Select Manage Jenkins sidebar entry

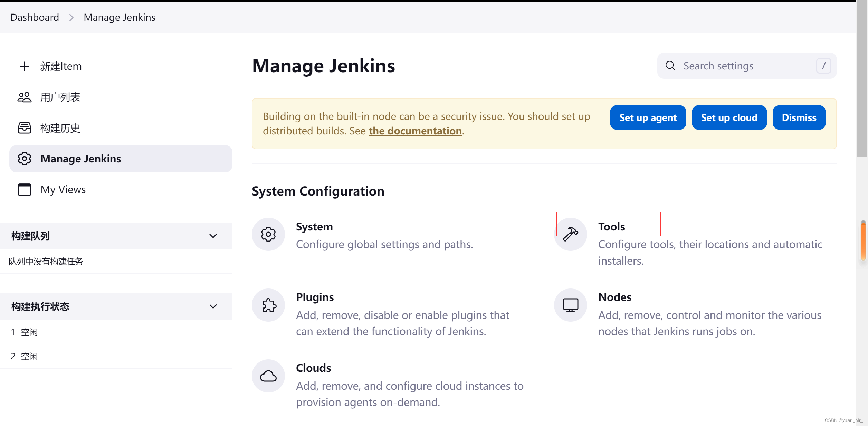pos(121,159)
